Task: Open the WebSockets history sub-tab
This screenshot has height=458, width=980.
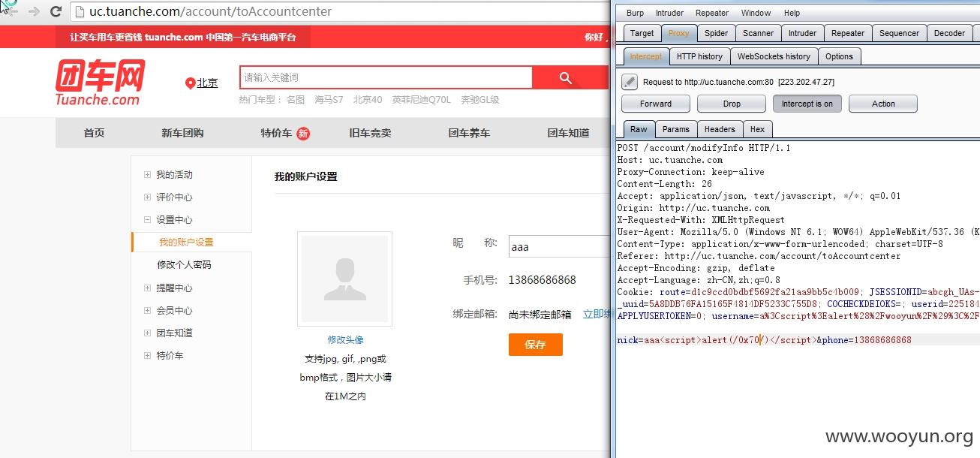Action: pyautogui.click(x=774, y=56)
